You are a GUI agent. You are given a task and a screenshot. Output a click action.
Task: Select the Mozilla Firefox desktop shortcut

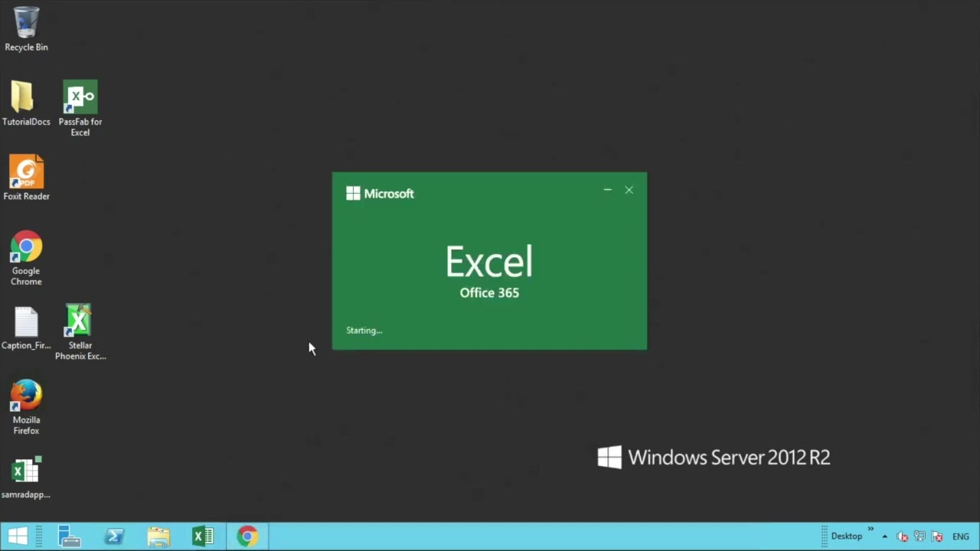tap(26, 407)
